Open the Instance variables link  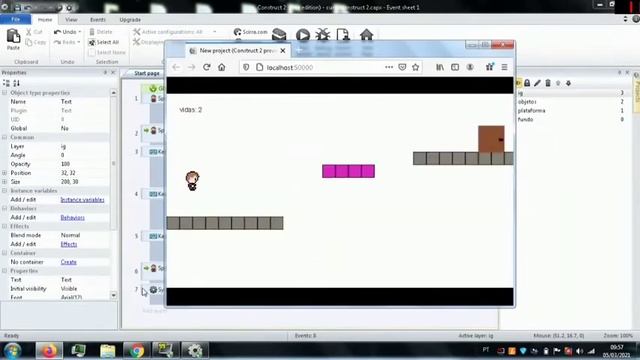click(82, 200)
